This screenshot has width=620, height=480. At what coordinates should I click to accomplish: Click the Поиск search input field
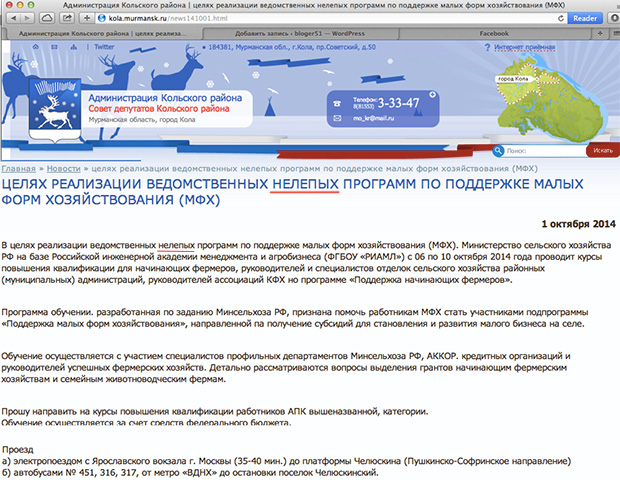tap(545, 150)
